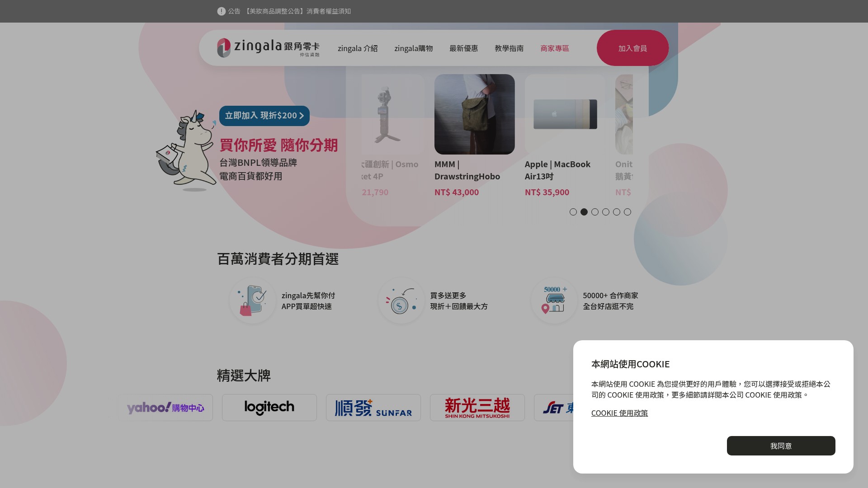The width and height of the screenshot is (868, 488).
Task: Select the fifth carousel dot
Action: [617, 212]
